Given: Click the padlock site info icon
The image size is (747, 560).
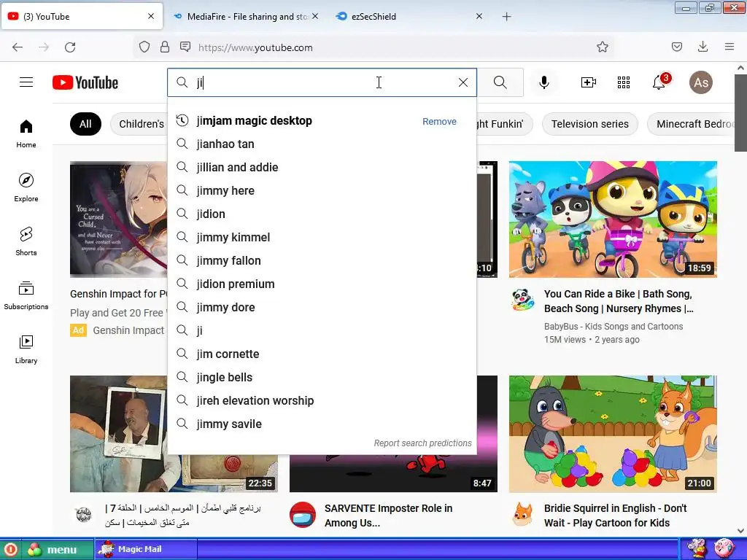Looking at the screenshot, I should pyautogui.click(x=165, y=47).
